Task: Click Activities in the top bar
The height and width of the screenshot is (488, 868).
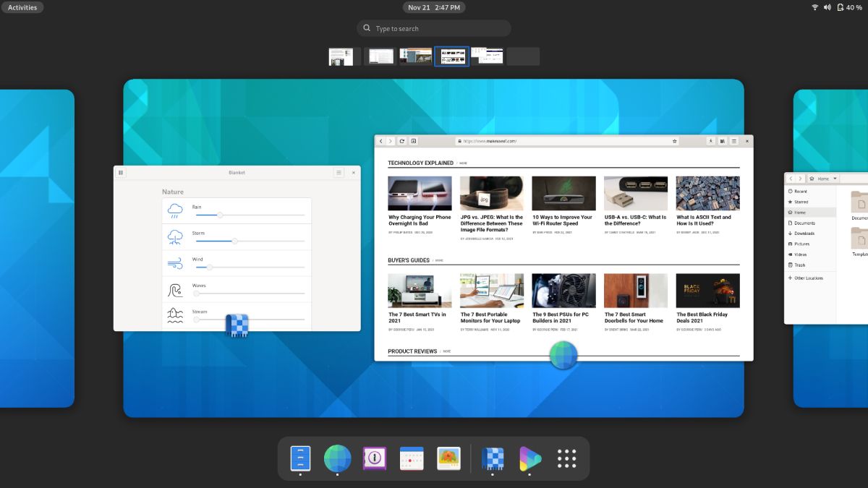Action: [x=22, y=7]
